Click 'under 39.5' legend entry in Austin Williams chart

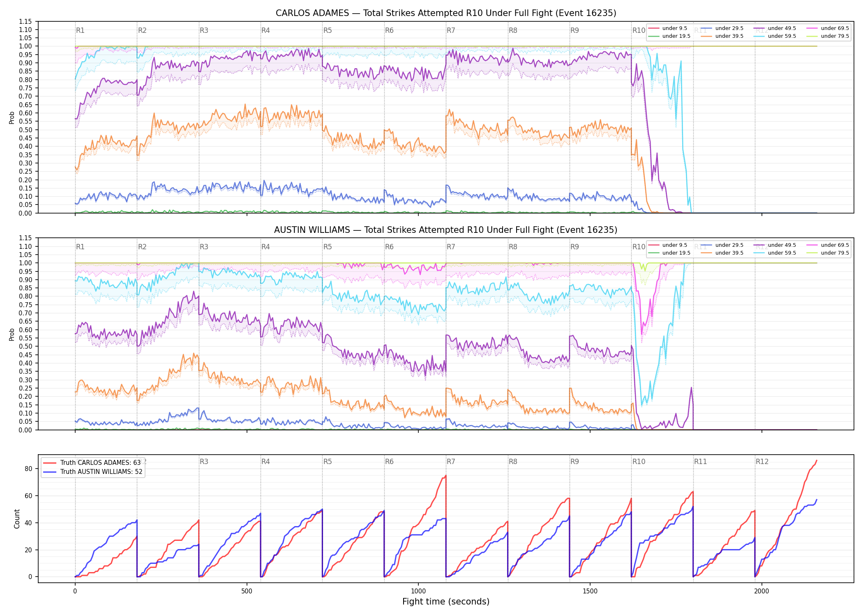[x=722, y=253]
